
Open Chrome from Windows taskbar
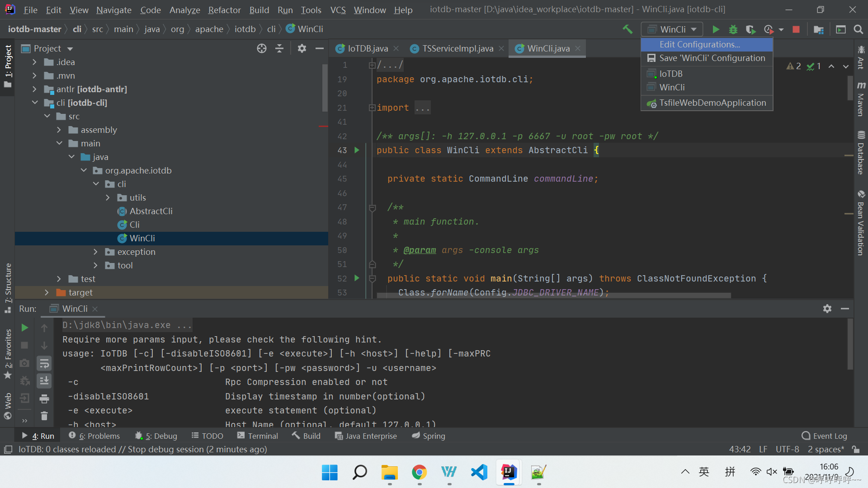[419, 472]
